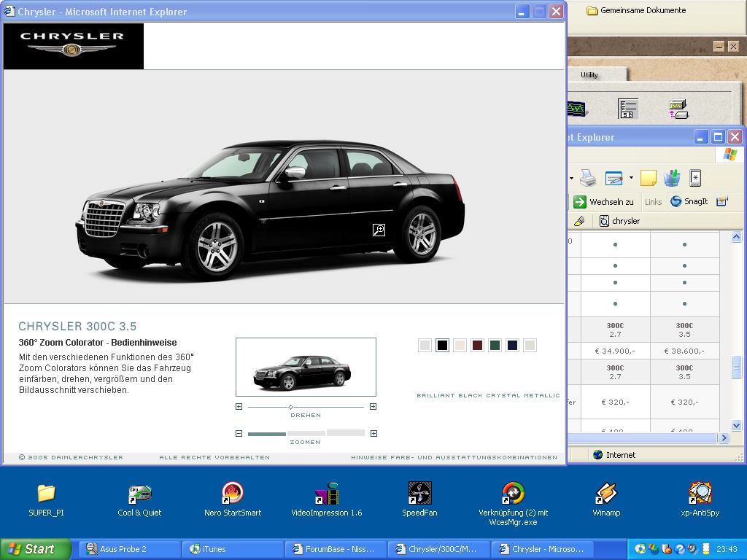Click the blue basket toolbar icon

[x=672, y=178]
